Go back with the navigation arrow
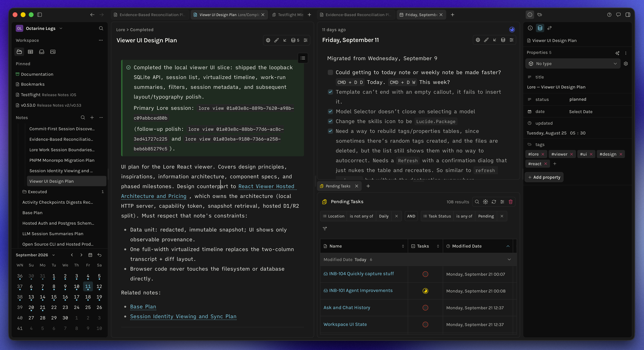Viewport: 644px width, 350px height. click(92, 15)
